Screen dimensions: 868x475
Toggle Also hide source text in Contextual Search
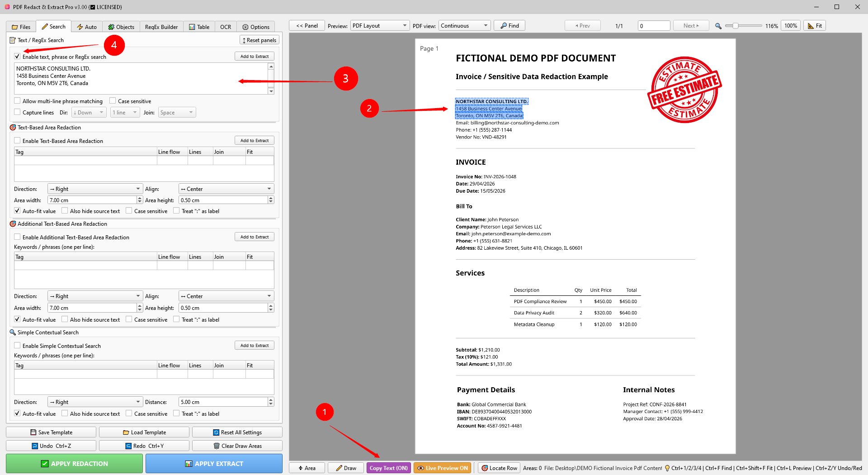(65, 413)
